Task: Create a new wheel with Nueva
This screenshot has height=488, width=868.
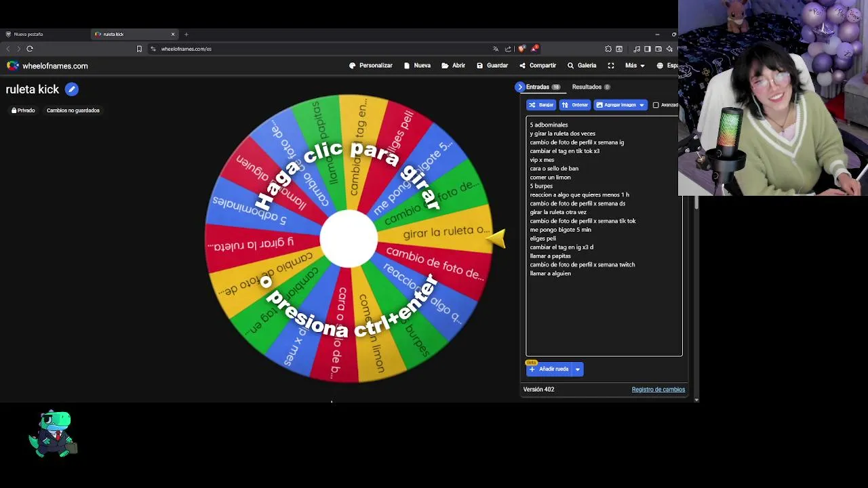Action: click(x=417, y=66)
